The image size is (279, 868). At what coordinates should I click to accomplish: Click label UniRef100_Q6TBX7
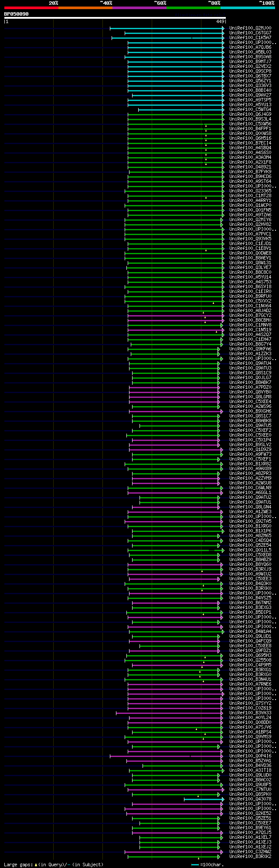point(250,76)
